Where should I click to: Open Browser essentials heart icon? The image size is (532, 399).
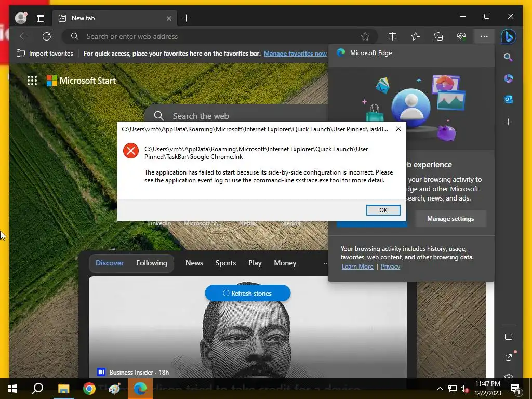click(x=461, y=36)
